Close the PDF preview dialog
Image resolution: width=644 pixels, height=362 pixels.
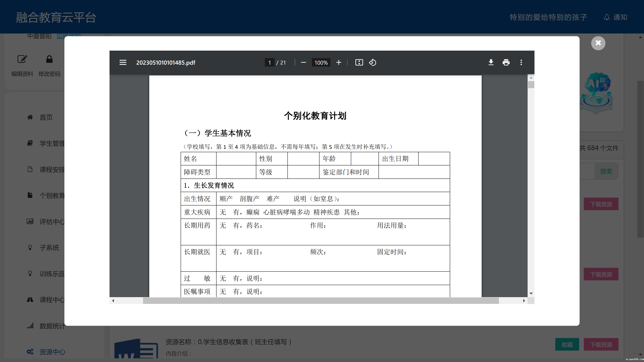coord(598,43)
